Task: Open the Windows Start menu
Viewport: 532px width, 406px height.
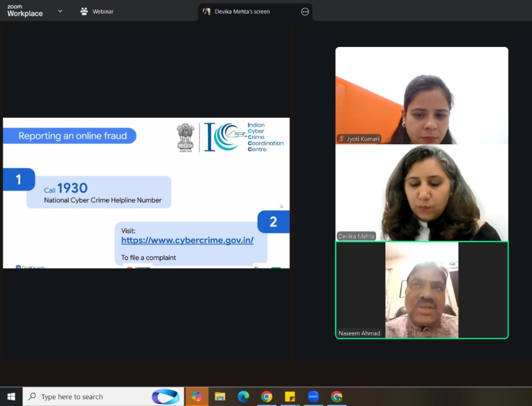Action: point(11,397)
